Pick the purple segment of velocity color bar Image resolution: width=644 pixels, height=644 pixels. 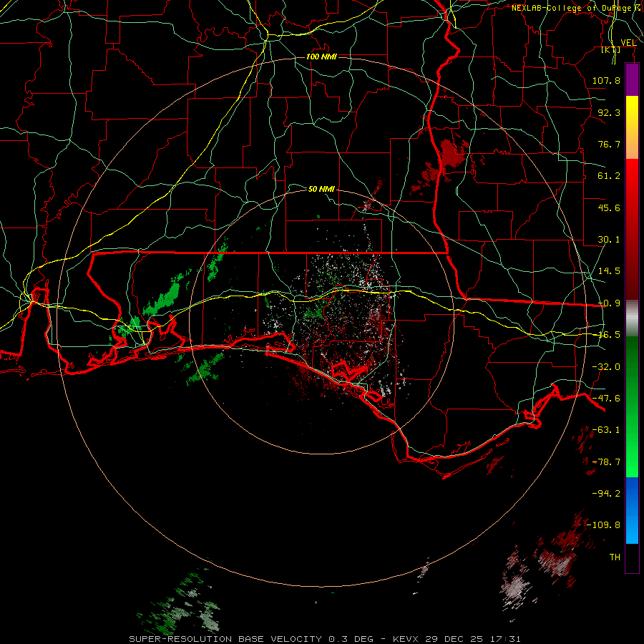632,79
